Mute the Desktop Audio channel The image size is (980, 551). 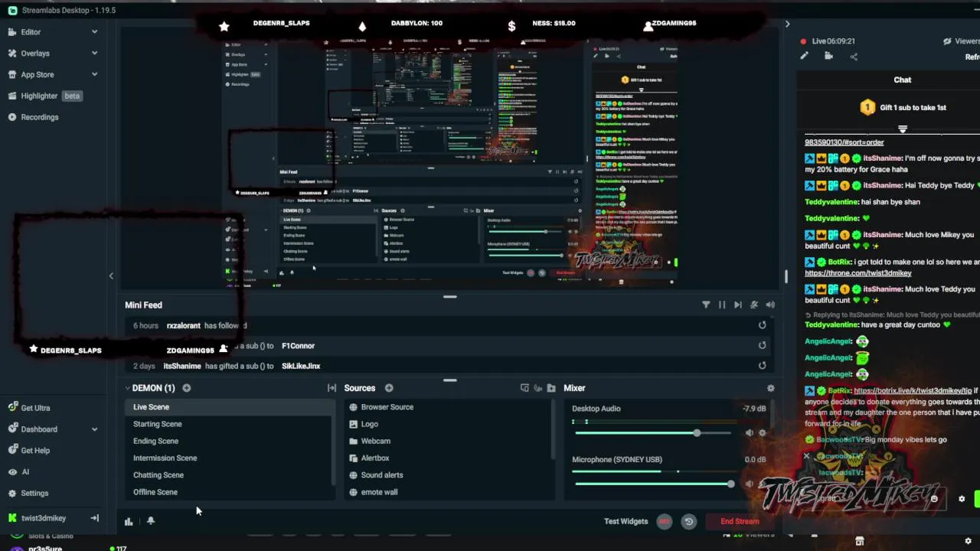pyautogui.click(x=749, y=433)
